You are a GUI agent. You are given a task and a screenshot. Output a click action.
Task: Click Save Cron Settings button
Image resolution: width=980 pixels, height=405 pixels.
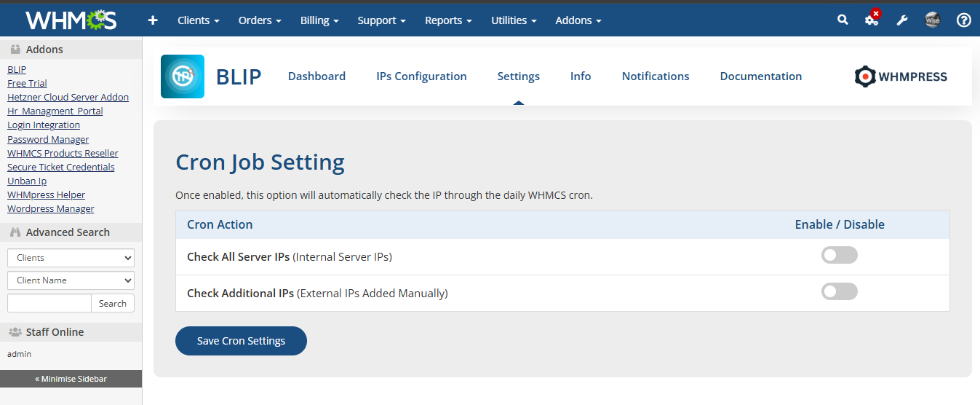point(241,341)
